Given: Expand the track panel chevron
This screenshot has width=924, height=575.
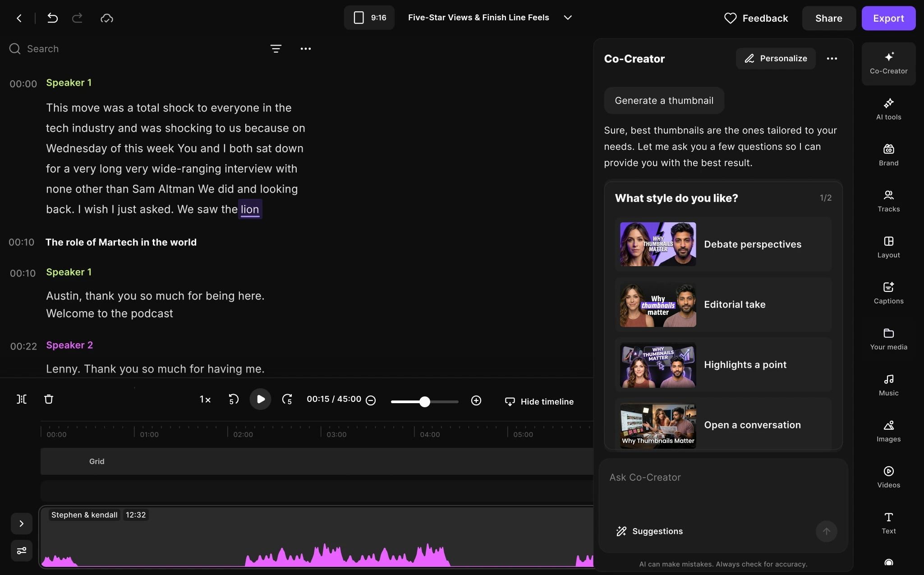Looking at the screenshot, I should (22, 524).
